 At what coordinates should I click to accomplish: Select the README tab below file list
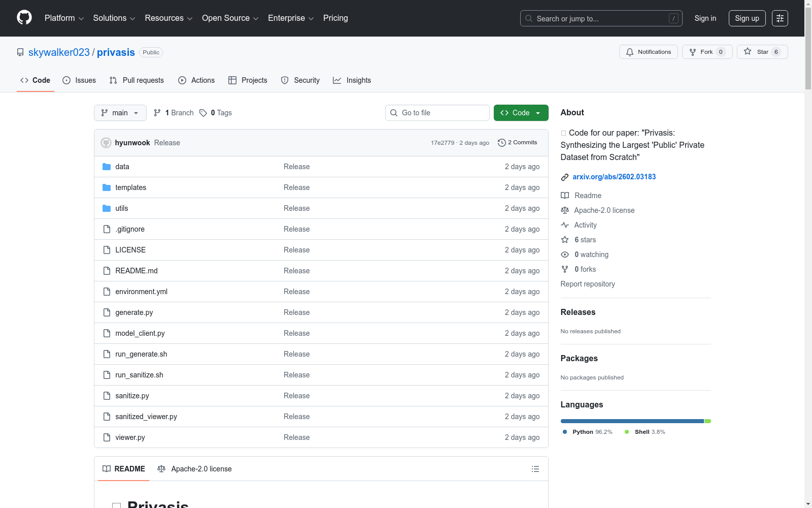point(124,469)
